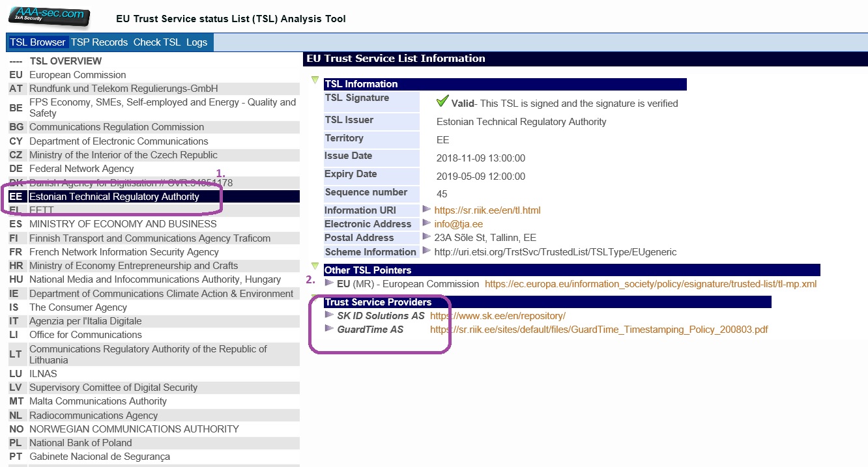Select Agenzia per l'Italia Digitale entry
Image resolution: width=868 pixels, height=467 pixels.
(85, 321)
